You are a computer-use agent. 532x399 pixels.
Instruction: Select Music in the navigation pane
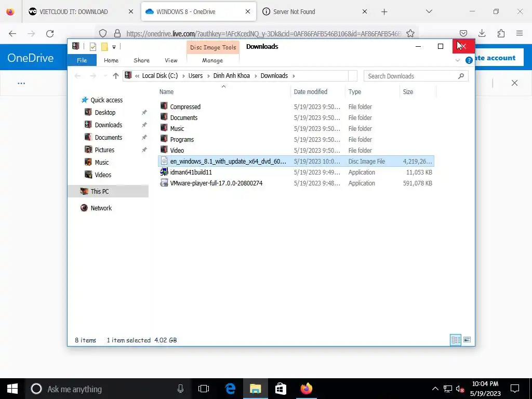coord(101,163)
